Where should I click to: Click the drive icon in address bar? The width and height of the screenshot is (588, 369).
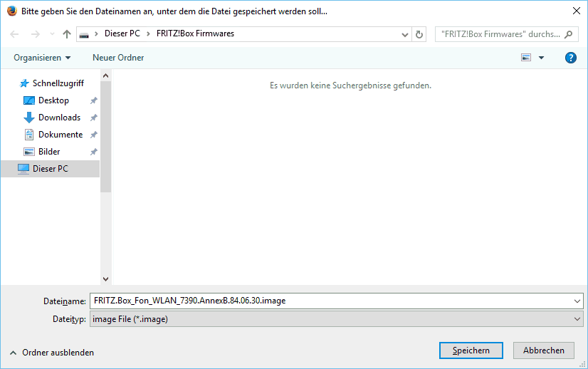pos(84,34)
